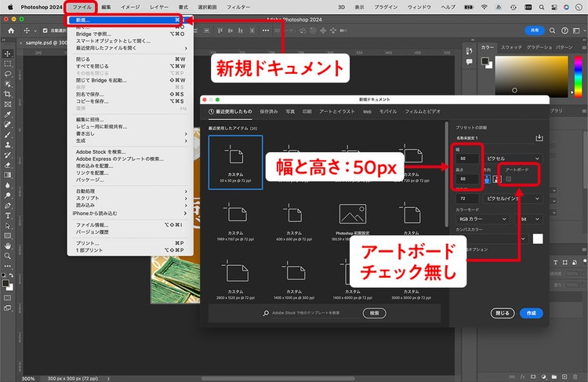Image resolution: width=588 pixels, height=382 pixels.
Task: Select the Rectangular Marquee tool
Action: (x=8, y=64)
